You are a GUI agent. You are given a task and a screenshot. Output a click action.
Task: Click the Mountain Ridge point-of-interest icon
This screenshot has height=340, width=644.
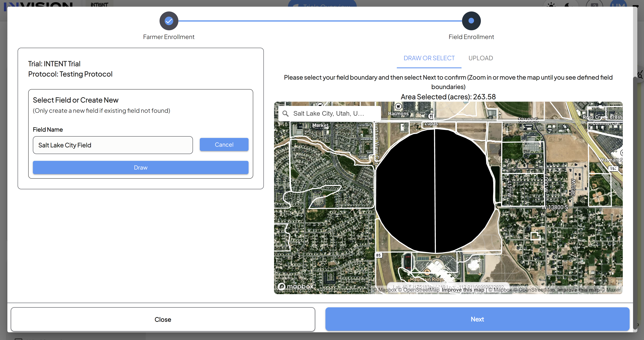coord(427,272)
